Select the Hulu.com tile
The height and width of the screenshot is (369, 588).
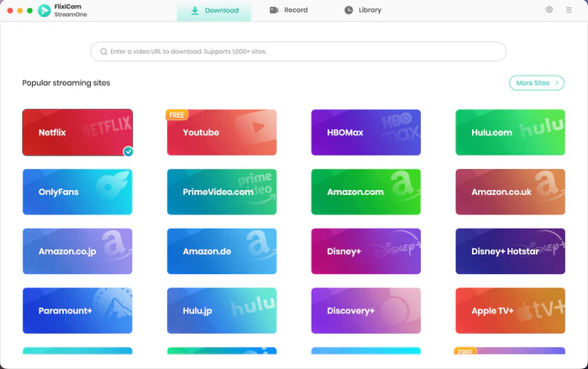[x=510, y=132]
